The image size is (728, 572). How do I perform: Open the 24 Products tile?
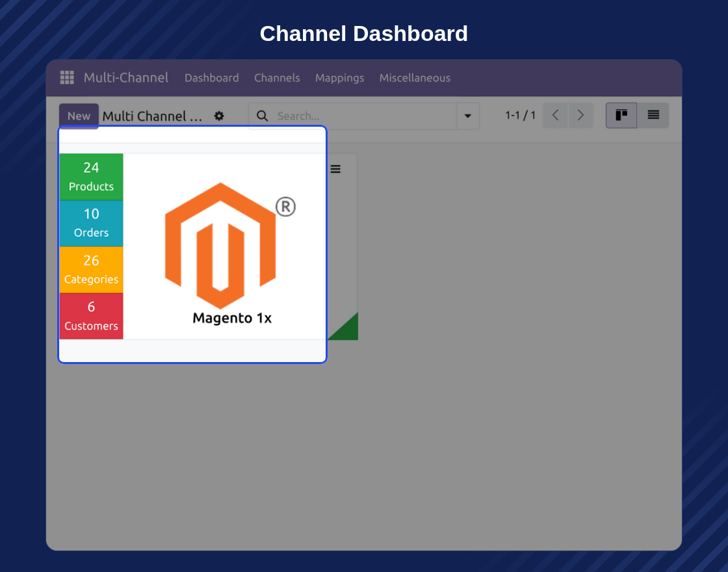(x=92, y=177)
